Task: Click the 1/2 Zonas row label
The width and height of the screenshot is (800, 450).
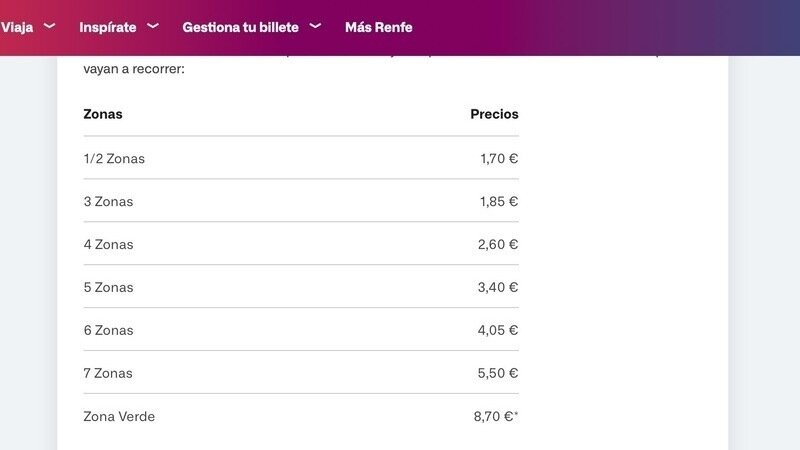Action: point(114,159)
